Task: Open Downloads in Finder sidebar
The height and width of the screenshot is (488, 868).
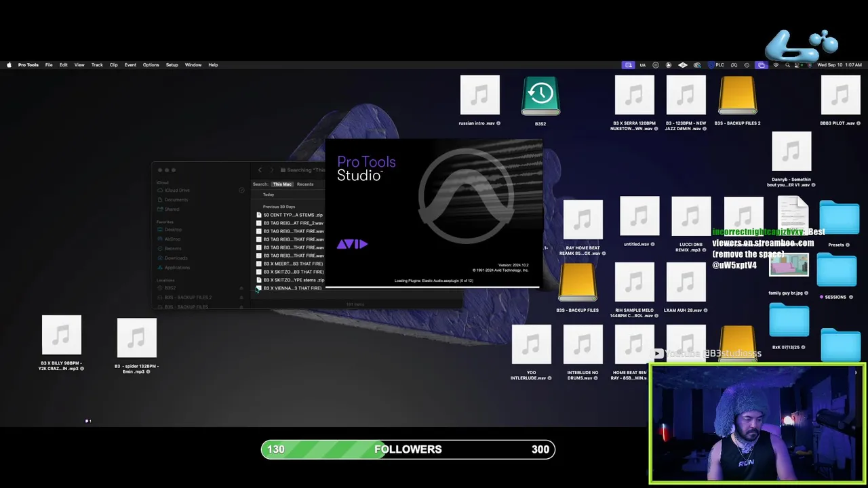Action: (x=176, y=258)
